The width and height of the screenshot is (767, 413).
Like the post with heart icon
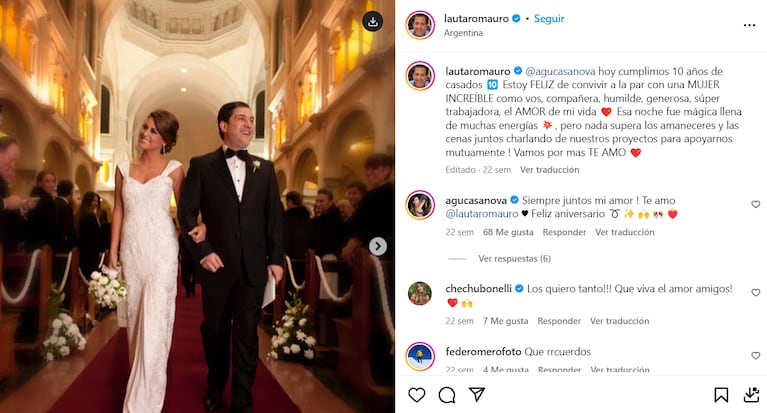pos(417,394)
